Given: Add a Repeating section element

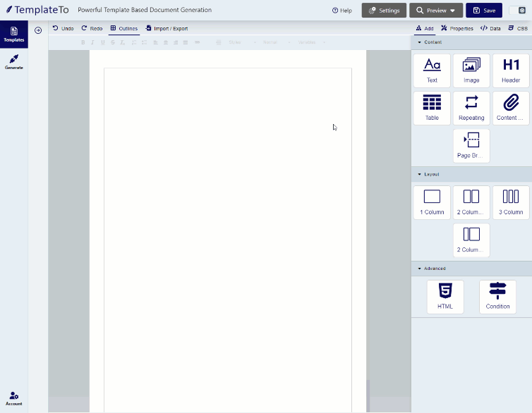Looking at the screenshot, I should 471,108.
